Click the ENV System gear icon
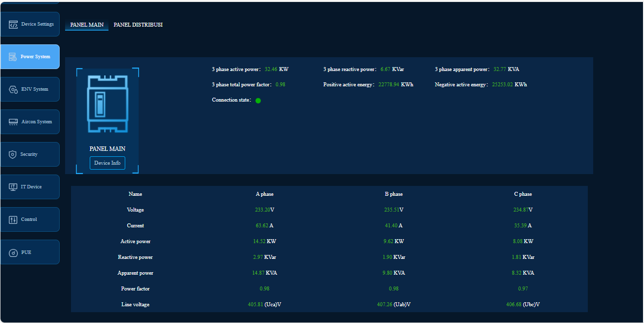Viewport: 644px width, 323px height. coord(13,90)
